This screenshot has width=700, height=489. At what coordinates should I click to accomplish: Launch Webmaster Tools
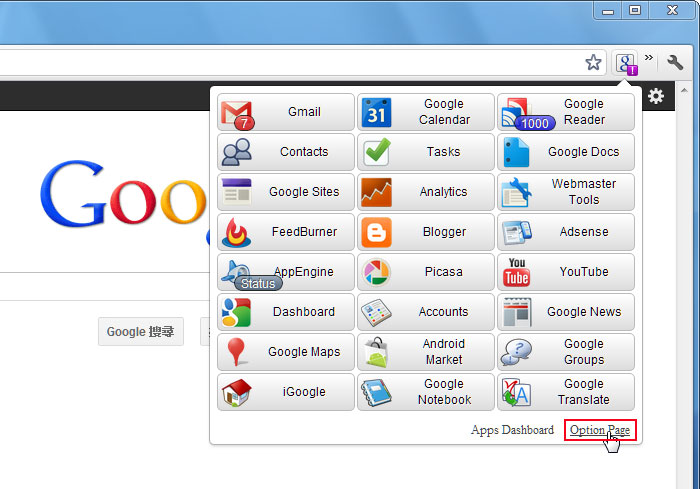[566, 192]
